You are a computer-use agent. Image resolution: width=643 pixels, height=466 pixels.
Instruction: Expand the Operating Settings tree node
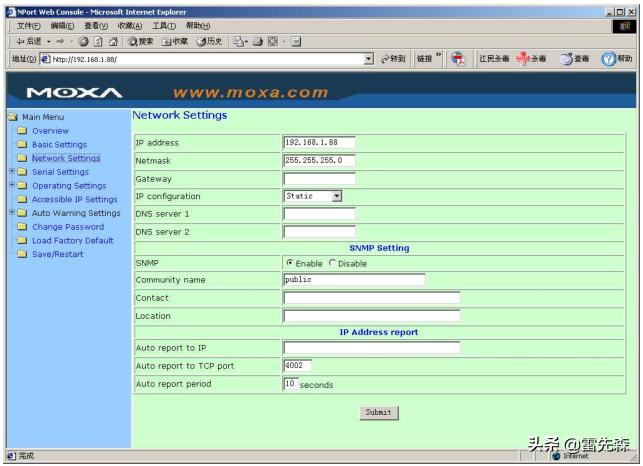(x=11, y=185)
